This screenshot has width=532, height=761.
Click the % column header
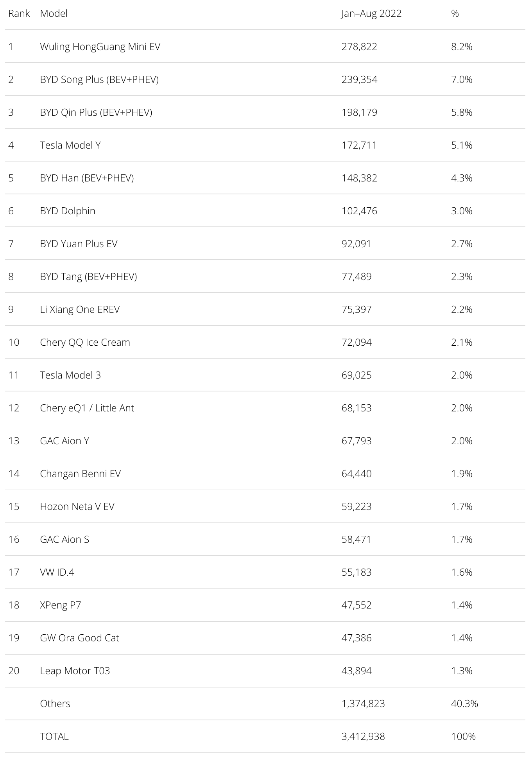pyautogui.click(x=455, y=13)
